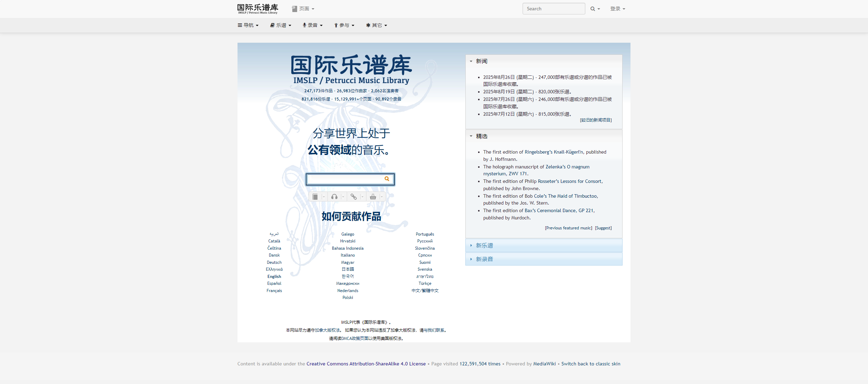Click the orange magnifying glass in central search box

point(387,179)
